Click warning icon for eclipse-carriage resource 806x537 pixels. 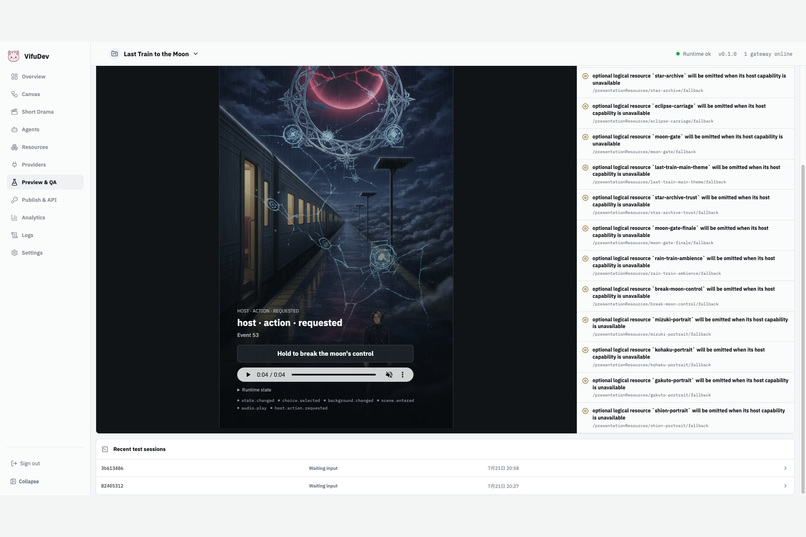585,106
